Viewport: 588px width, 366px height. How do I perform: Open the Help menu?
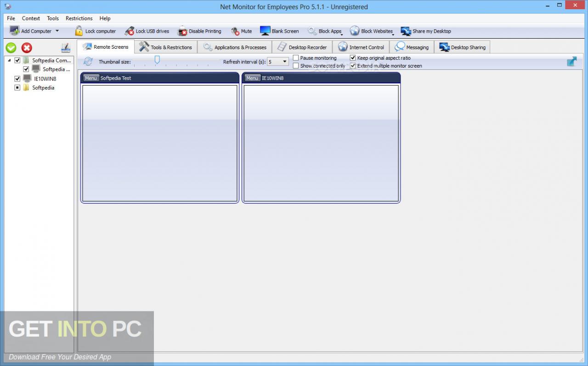click(105, 18)
